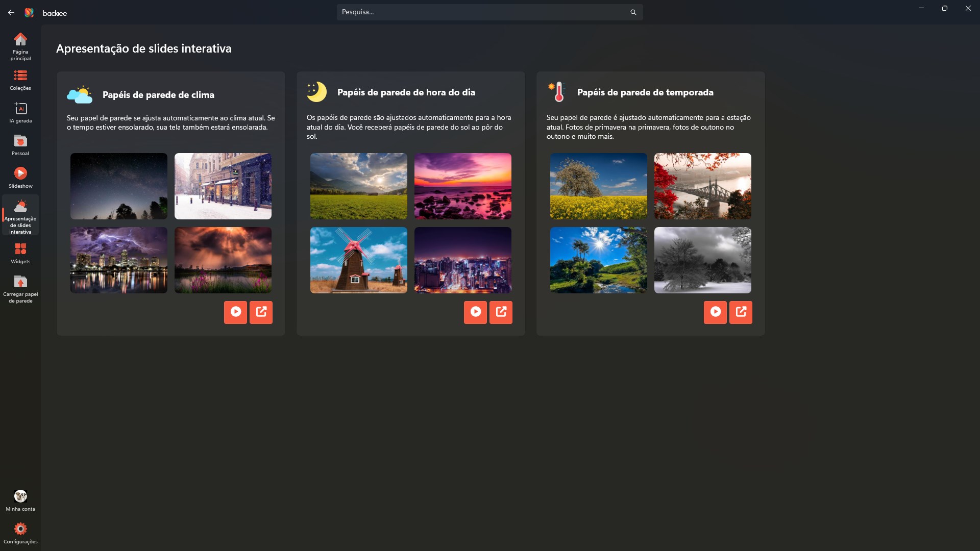Click the Pesquisa search field

pyautogui.click(x=480, y=12)
